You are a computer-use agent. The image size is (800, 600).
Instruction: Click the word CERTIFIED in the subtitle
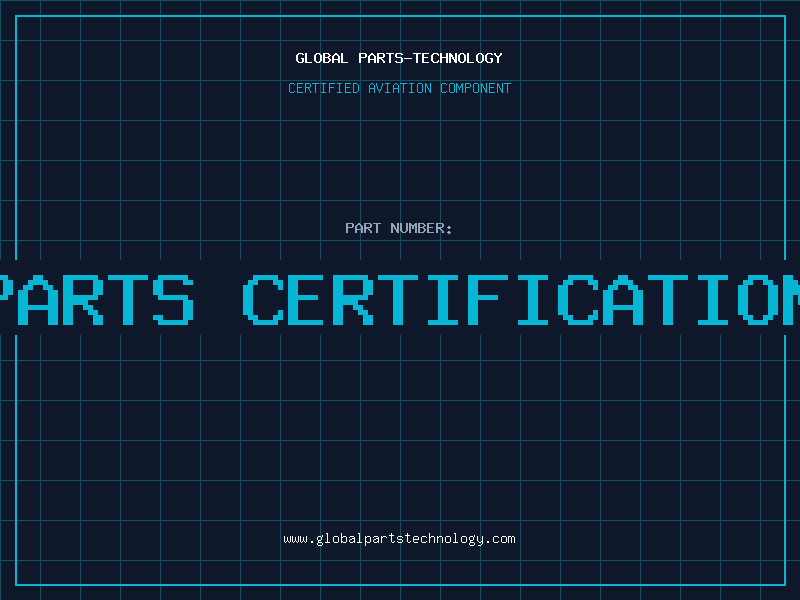[323, 88]
